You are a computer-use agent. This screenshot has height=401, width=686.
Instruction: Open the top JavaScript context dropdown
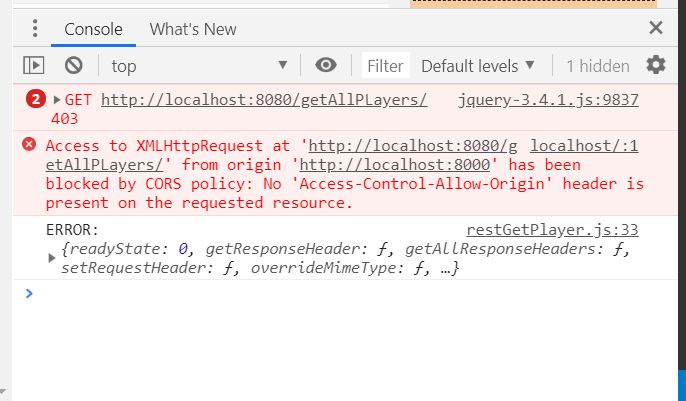click(x=199, y=66)
